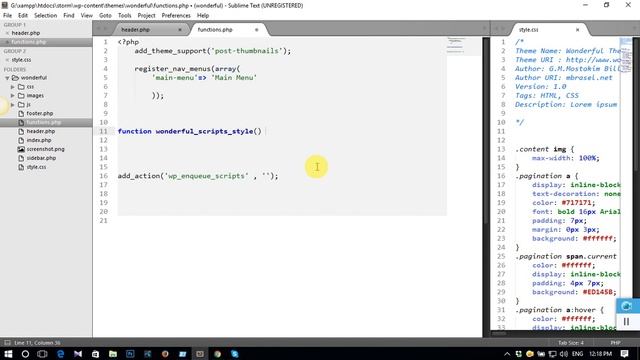
Task: Select header.php under Group 1
Action: [26, 33]
